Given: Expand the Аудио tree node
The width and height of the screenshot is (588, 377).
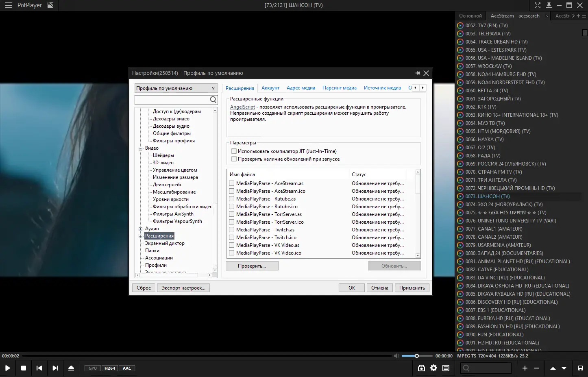Looking at the screenshot, I should pos(140,228).
